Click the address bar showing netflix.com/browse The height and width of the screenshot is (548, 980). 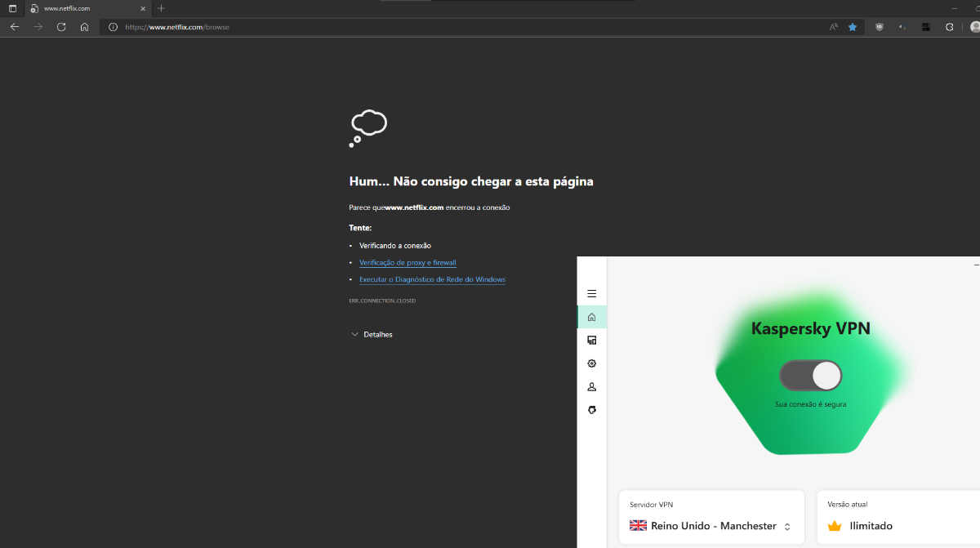tap(465, 27)
